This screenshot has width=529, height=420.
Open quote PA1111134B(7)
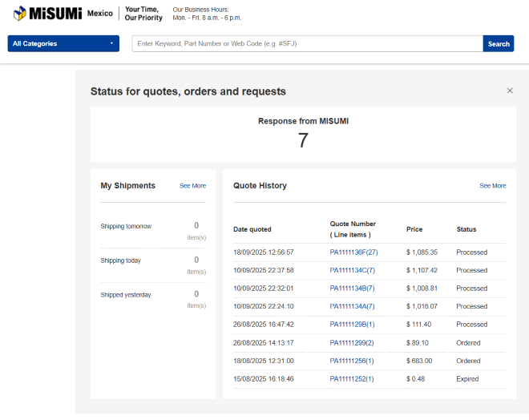(352, 289)
